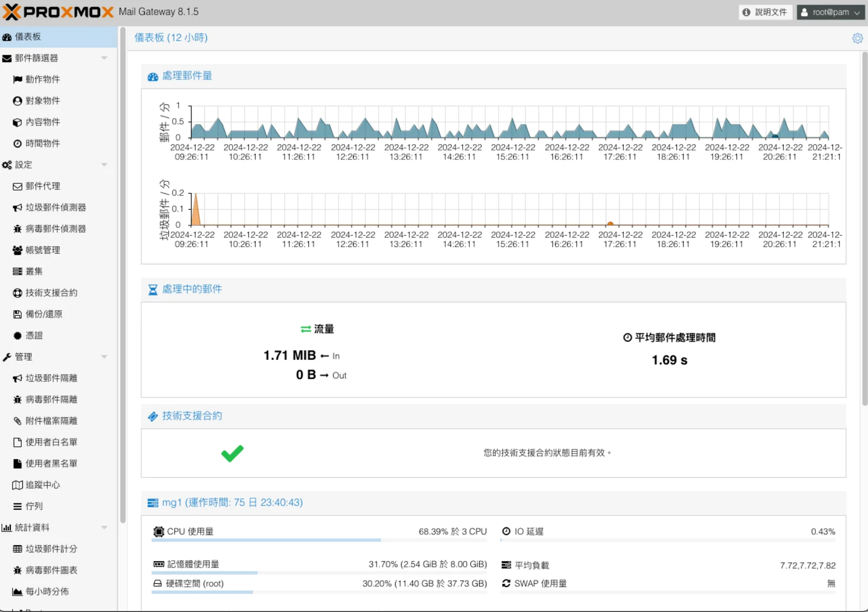Click the 內容物件 cube icon
Screen dimensions: 868x612
17,122
